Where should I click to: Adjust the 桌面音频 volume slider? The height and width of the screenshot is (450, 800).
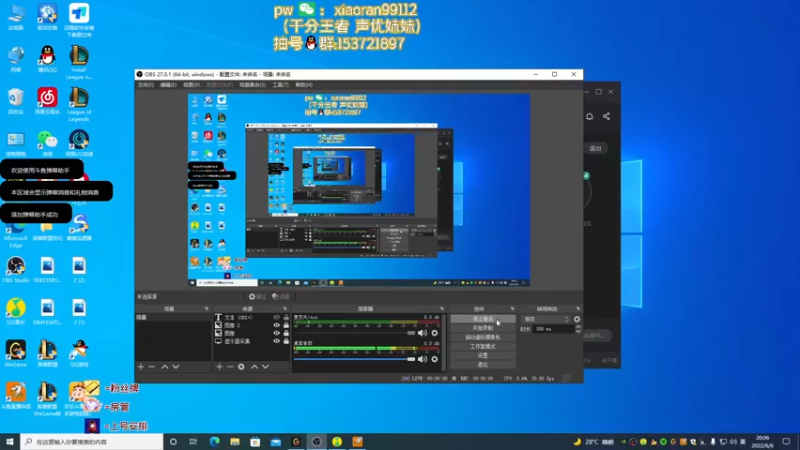(x=355, y=359)
